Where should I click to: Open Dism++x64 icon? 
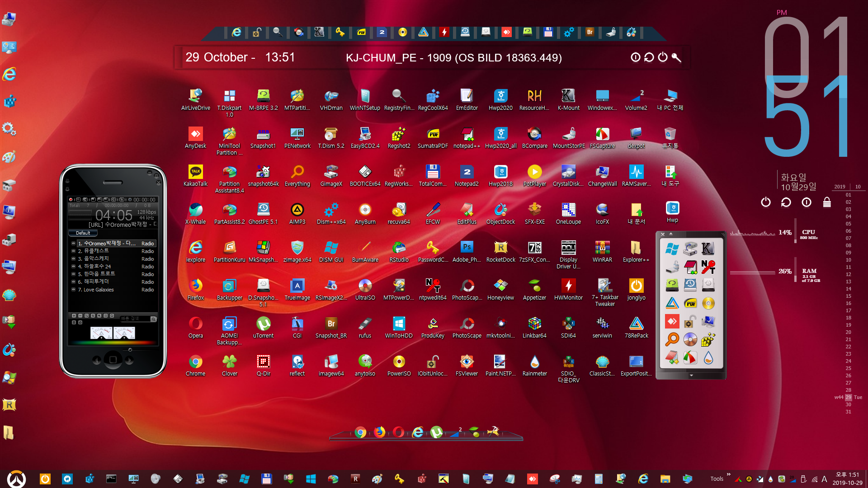coord(331,213)
